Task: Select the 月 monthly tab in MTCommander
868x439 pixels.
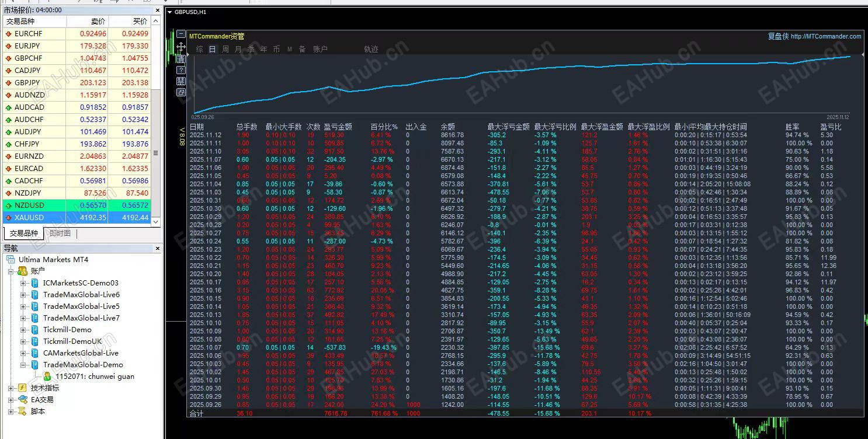Action: tap(238, 50)
